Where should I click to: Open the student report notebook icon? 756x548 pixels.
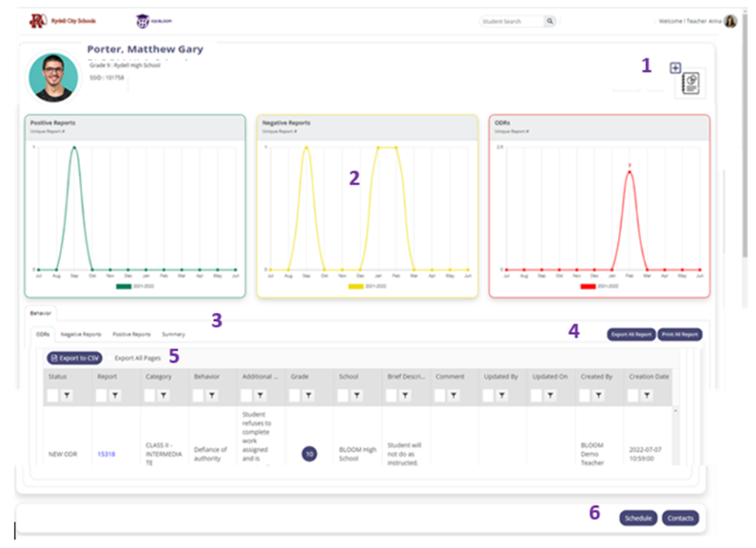pos(690,84)
